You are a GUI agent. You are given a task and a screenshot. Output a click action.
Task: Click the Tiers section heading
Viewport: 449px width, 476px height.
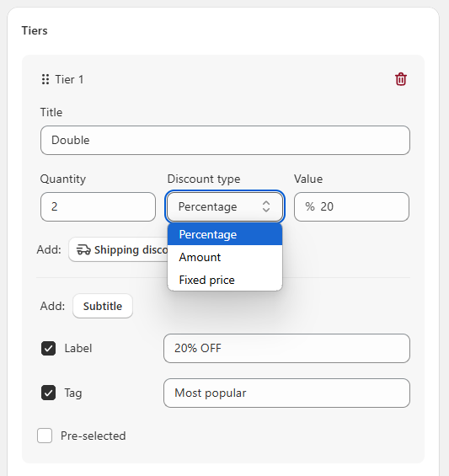(35, 30)
